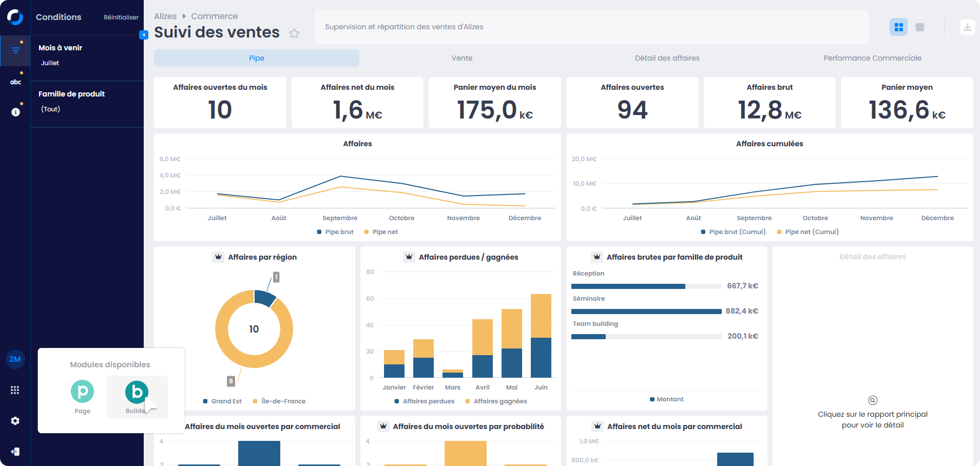Open Performance Commerciale tab
Viewport: 980px width, 466px height.
[x=872, y=58]
